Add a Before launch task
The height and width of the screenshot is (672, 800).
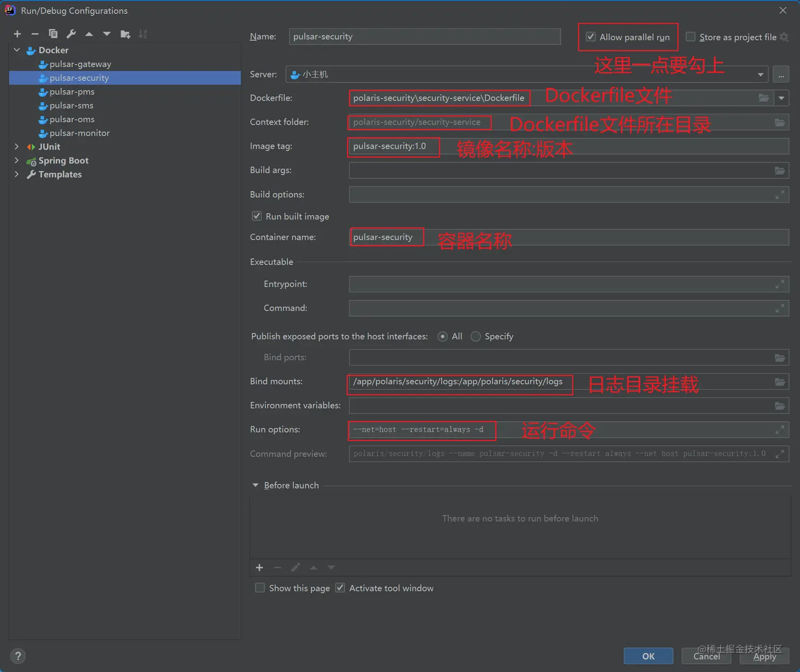click(x=259, y=567)
